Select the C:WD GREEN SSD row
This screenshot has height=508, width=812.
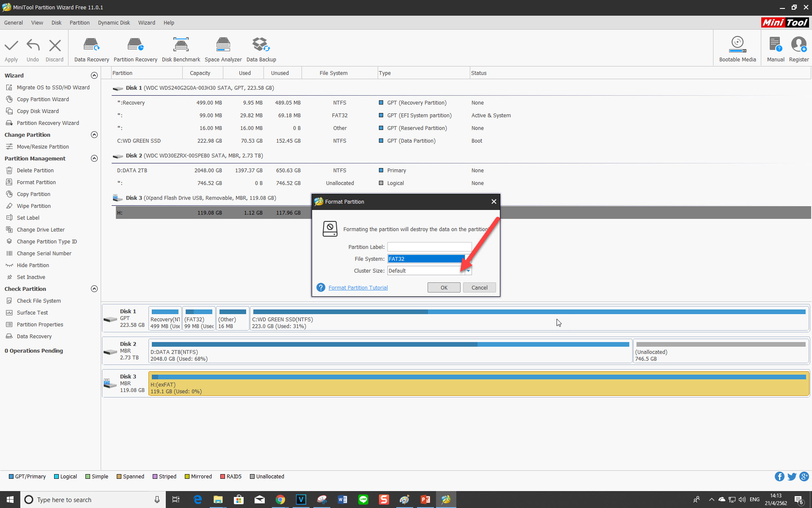point(461,141)
